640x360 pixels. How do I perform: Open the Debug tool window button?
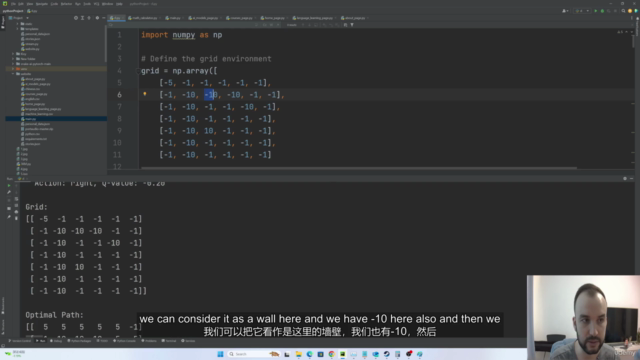pos(56,341)
